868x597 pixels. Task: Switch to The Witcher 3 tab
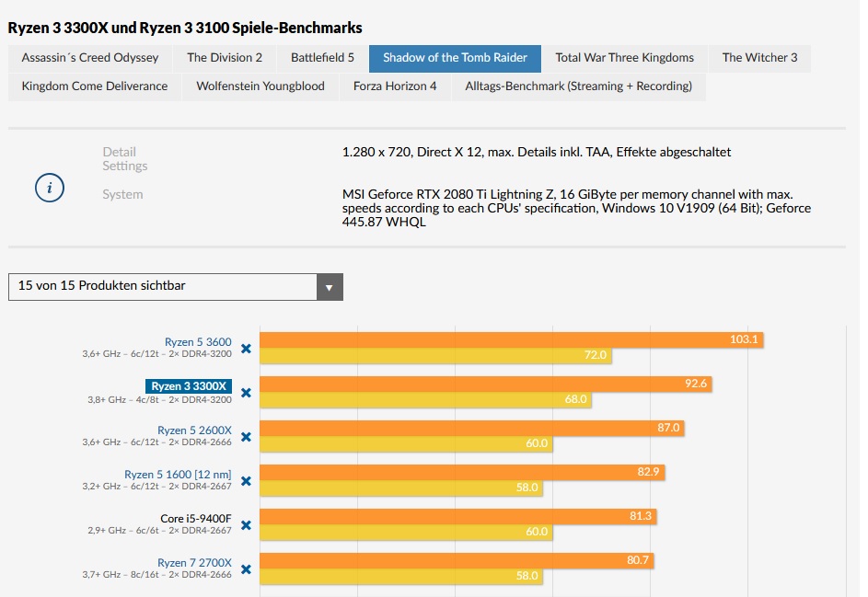[759, 58]
